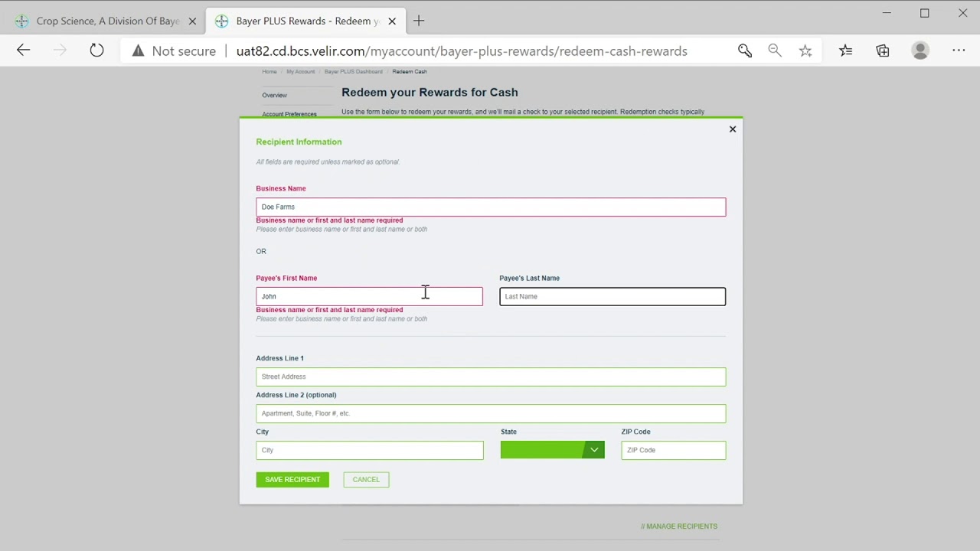Click the All fields are required note
The image size is (980, 551).
pos(328,162)
